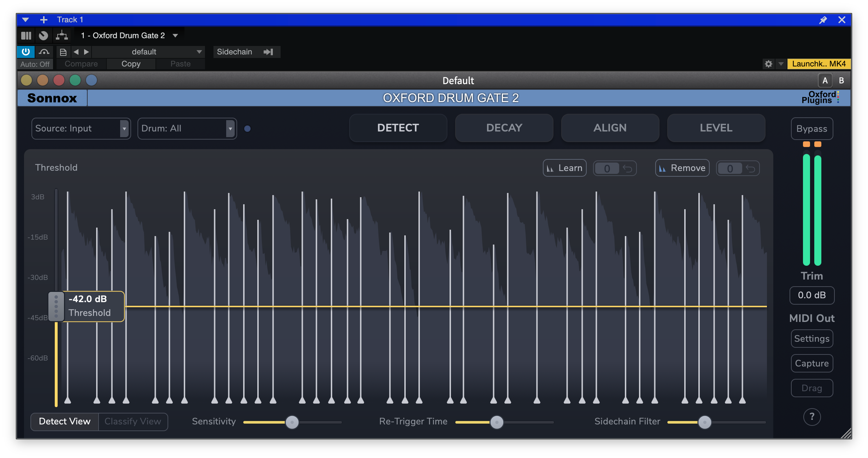Select the yellow color dot
The image size is (868, 458).
coord(27,80)
